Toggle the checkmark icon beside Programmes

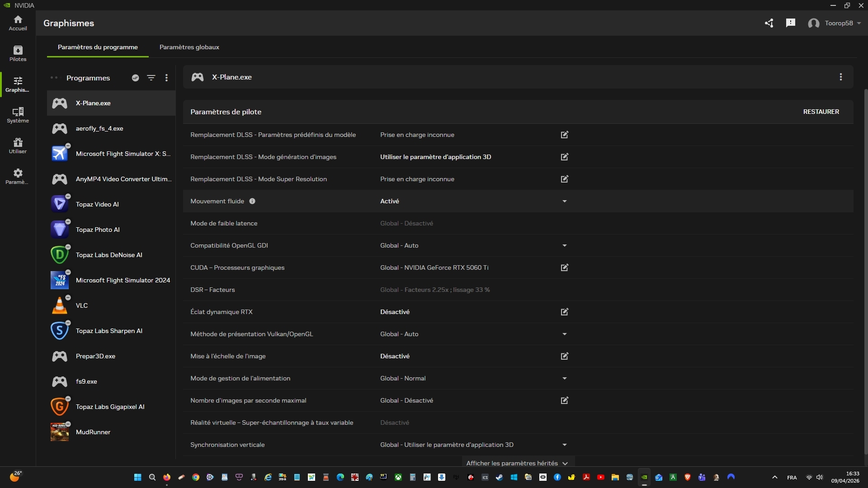[x=135, y=78]
